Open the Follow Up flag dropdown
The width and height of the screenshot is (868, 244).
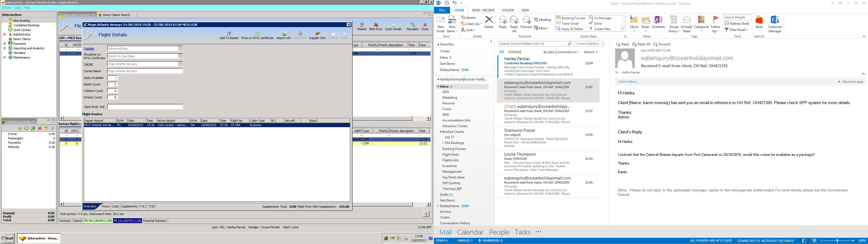(x=716, y=24)
